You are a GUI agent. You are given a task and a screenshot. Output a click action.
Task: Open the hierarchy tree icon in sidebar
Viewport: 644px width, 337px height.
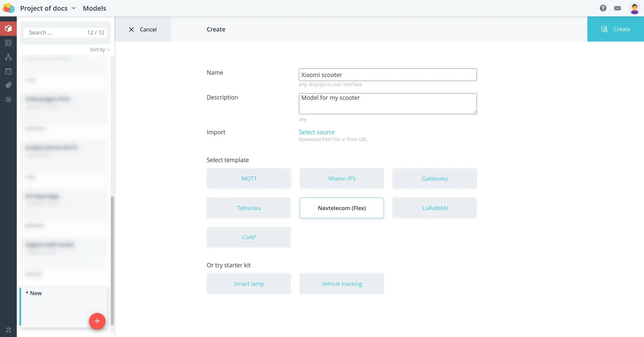click(x=8, y=57)
